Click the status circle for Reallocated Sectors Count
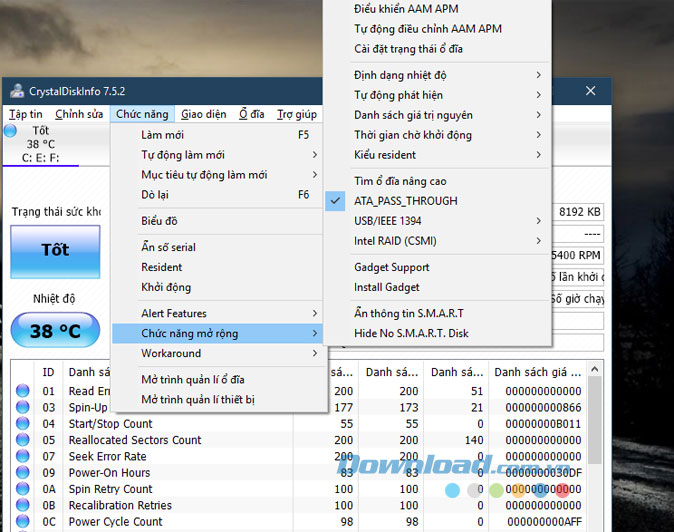674x532 pixels. pyautogui.click(x=22, y=440)
